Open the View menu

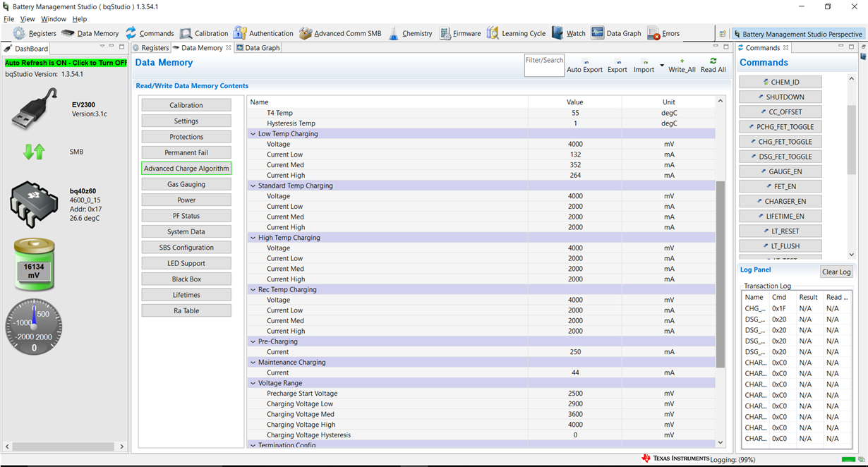click(28, 19)
